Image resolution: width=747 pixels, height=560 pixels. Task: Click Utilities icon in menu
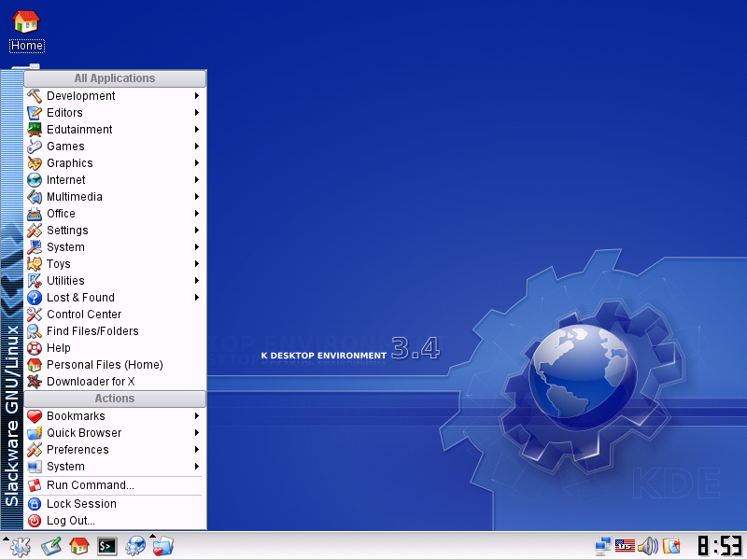35,281
